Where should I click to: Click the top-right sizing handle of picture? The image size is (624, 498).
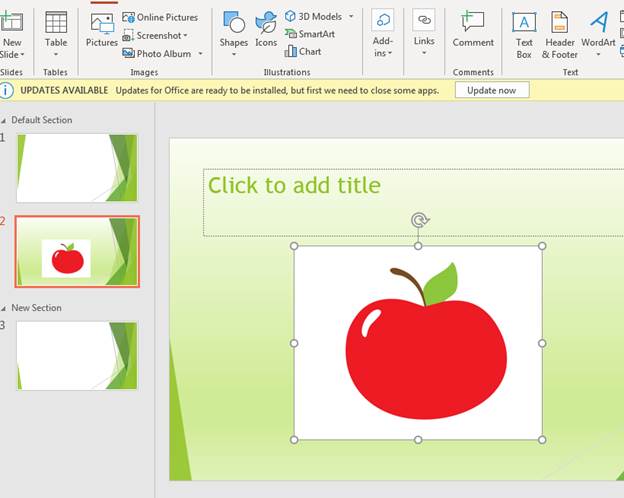click(542, 246)
